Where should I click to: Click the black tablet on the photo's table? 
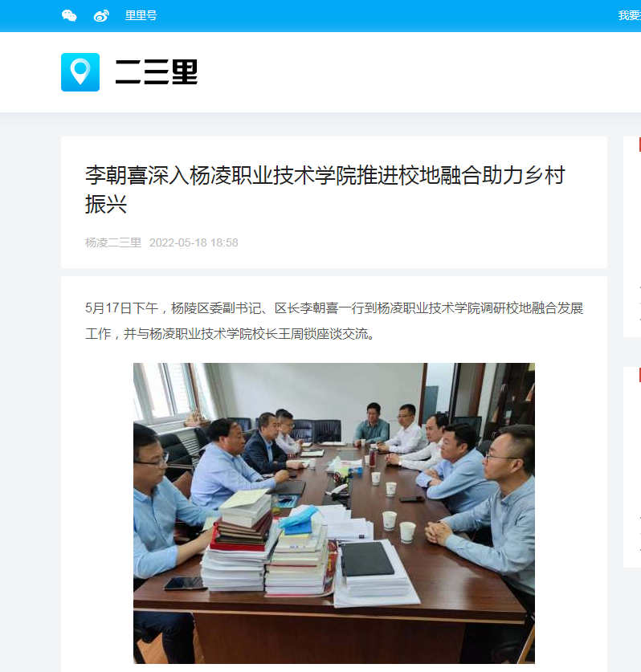(367, 559)
